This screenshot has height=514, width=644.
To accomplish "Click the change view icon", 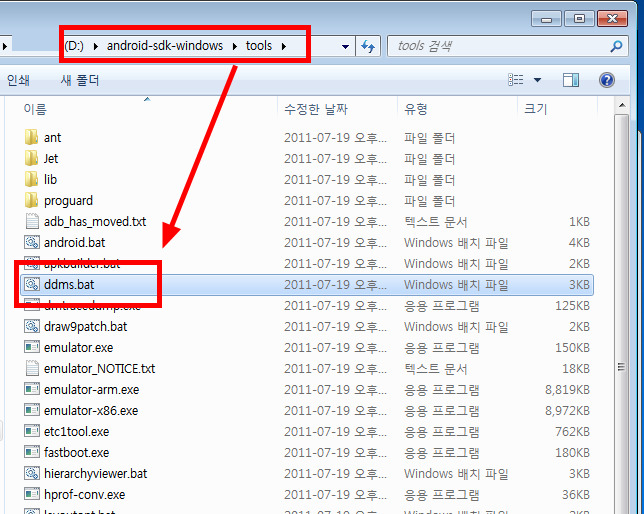I will (516, 80).
